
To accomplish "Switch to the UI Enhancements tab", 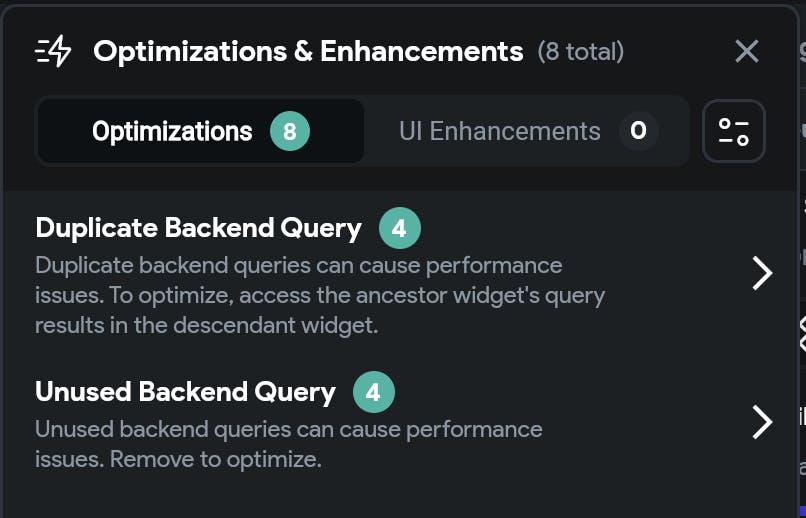I will (499, 131).
